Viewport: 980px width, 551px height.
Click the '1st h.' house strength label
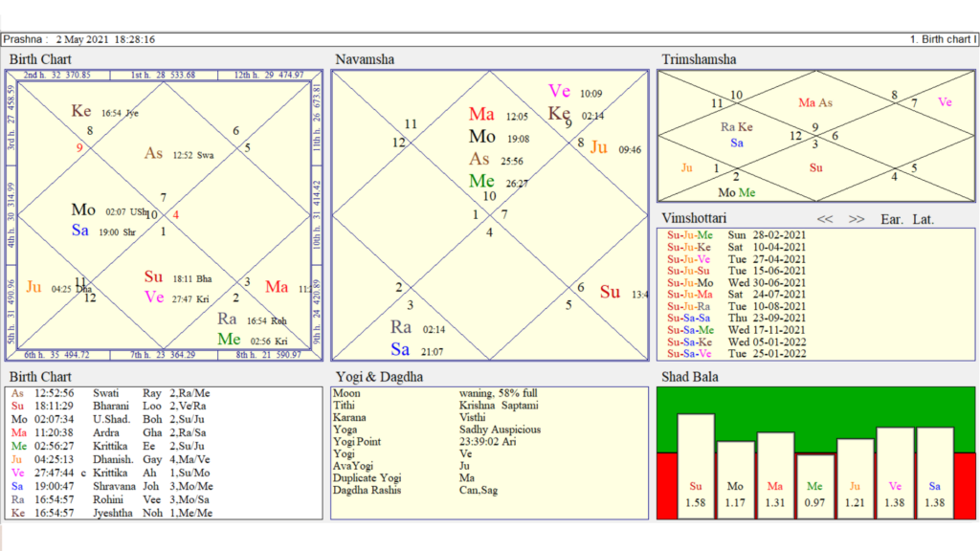pyautogui.click(x=163, y=75)
